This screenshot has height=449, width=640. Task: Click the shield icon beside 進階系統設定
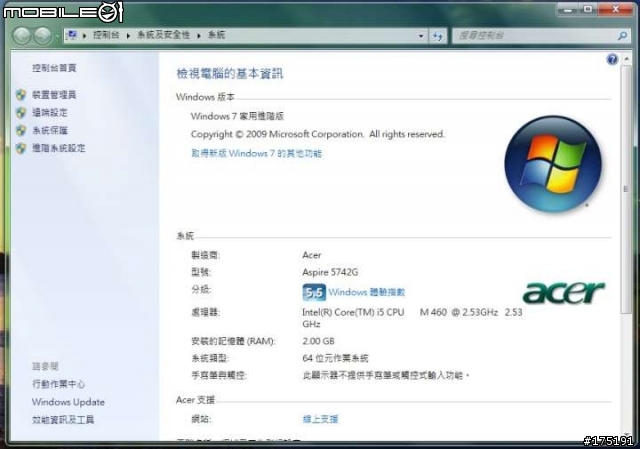pos(21,148)
